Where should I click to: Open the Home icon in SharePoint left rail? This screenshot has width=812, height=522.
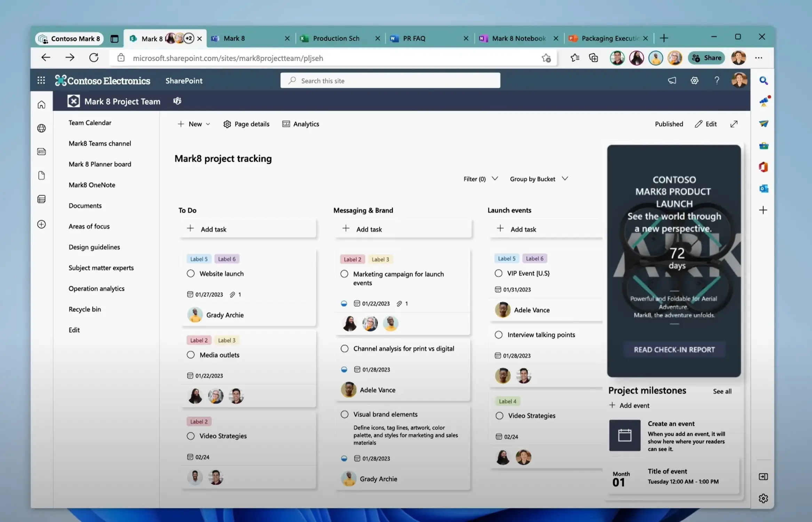coord(41,104)
